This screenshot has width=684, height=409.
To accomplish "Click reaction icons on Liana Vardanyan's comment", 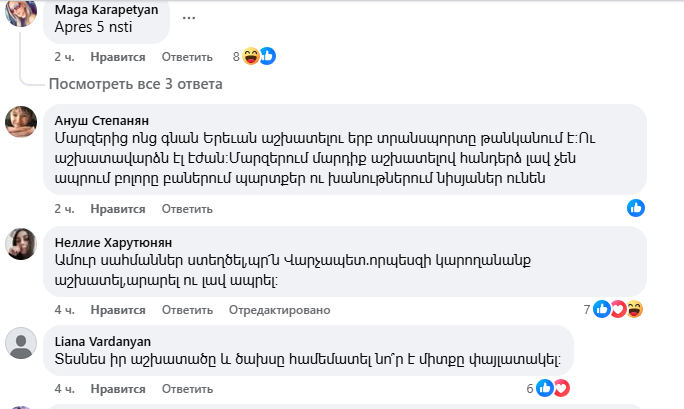I will pos(552,388).
